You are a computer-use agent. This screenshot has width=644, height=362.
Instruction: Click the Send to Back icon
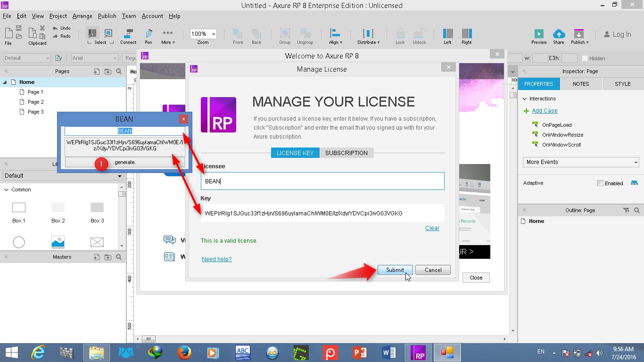[x=256, y=33]
